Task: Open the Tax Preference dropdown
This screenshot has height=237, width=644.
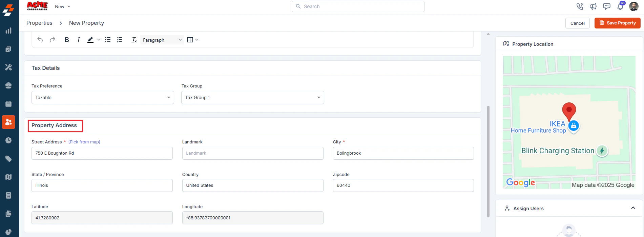Action: point(103,97)
